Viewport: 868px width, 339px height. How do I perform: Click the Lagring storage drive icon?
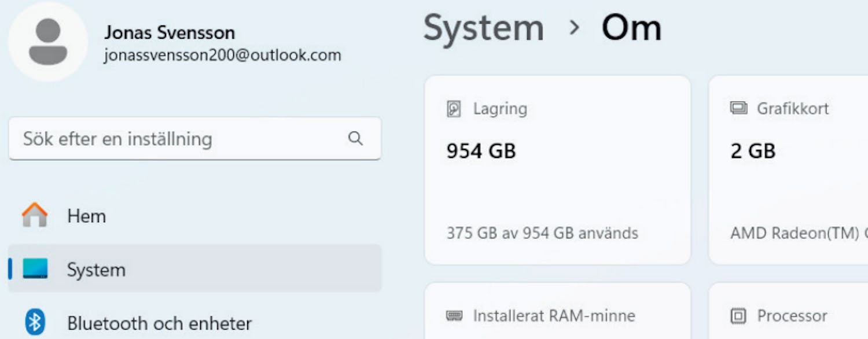point(454,109)
